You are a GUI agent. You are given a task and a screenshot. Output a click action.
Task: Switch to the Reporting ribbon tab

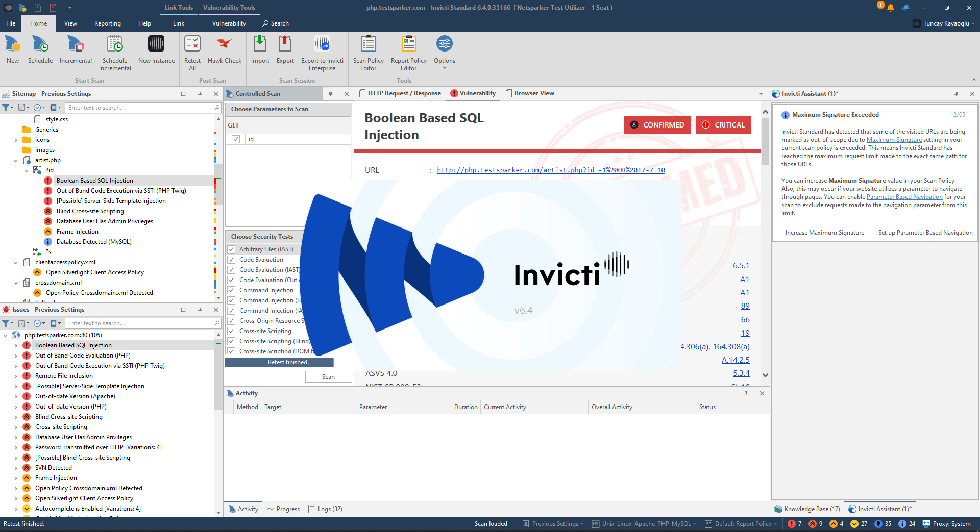pos(107,23)
